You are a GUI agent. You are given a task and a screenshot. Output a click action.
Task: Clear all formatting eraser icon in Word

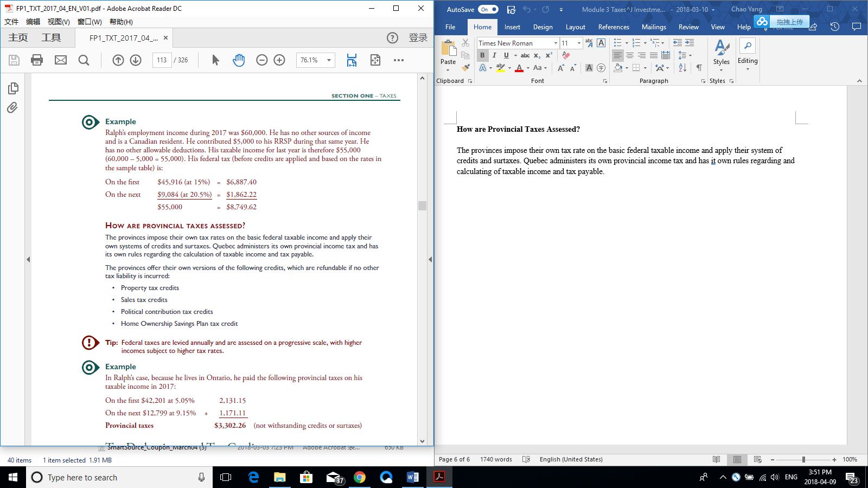pos(566,55)
